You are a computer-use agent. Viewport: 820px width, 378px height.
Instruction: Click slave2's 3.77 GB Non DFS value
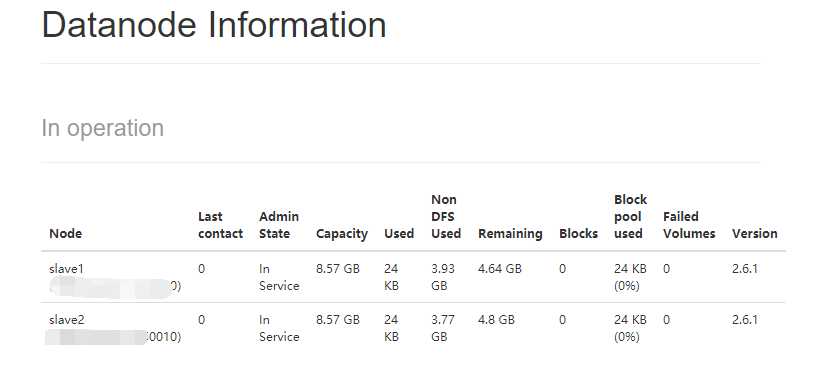[443, 328]
